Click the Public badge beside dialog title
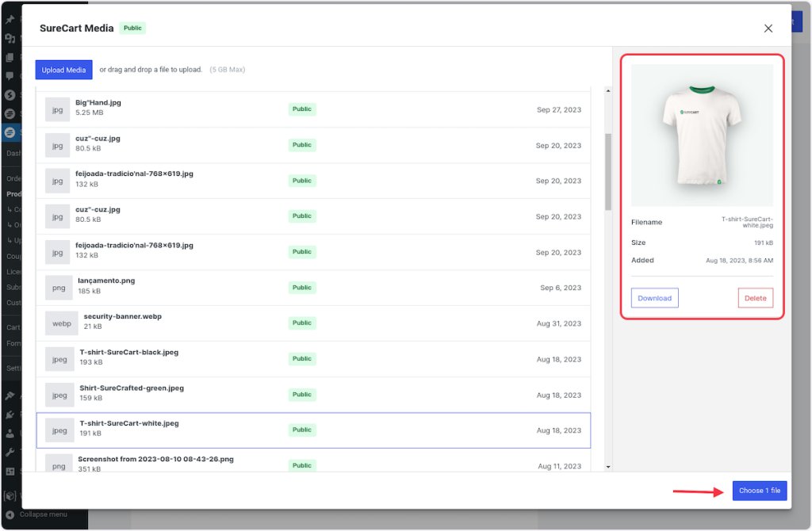 coord(132,29)
